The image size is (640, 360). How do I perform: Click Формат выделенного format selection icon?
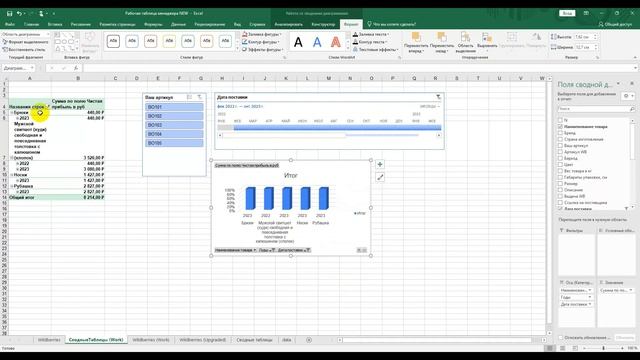(x=5, y=42)
